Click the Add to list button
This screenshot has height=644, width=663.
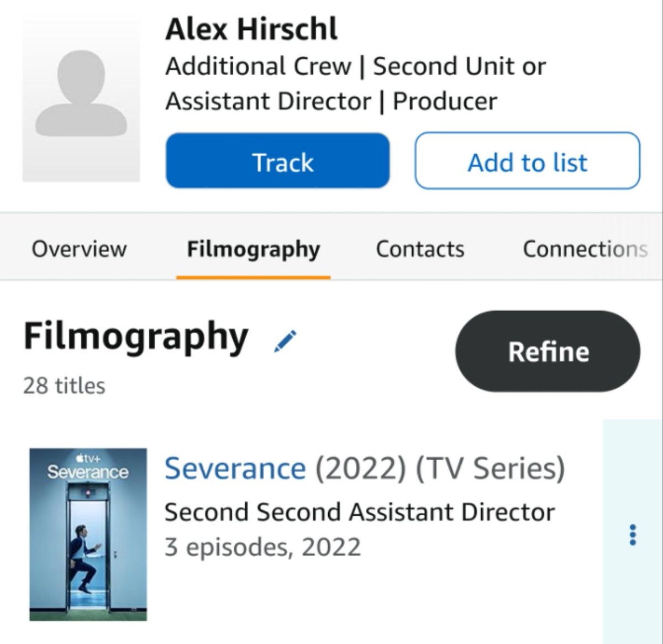pyautogui.click(x=528, y=161)
